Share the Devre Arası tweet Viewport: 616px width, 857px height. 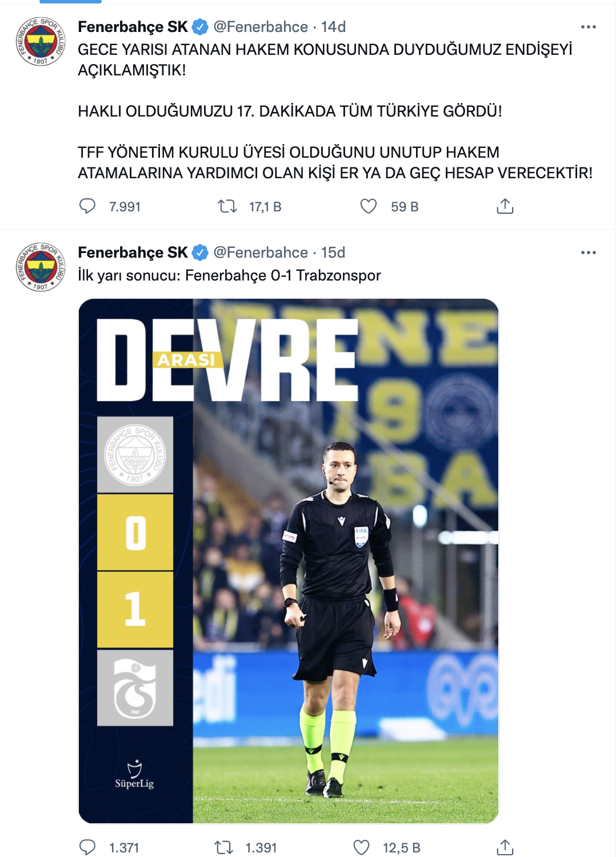(505, 847)
